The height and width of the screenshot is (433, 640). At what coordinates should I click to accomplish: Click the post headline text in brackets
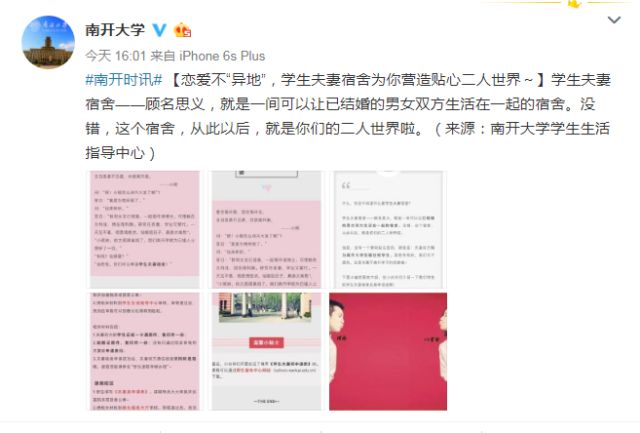[x=359, y=80]
